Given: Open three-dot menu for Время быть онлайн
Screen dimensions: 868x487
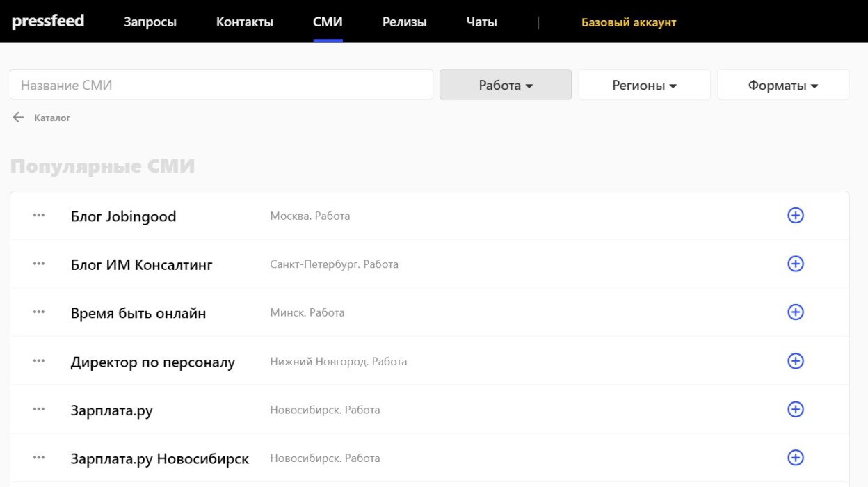Looking at the screenshot, I should coord(39,312).
